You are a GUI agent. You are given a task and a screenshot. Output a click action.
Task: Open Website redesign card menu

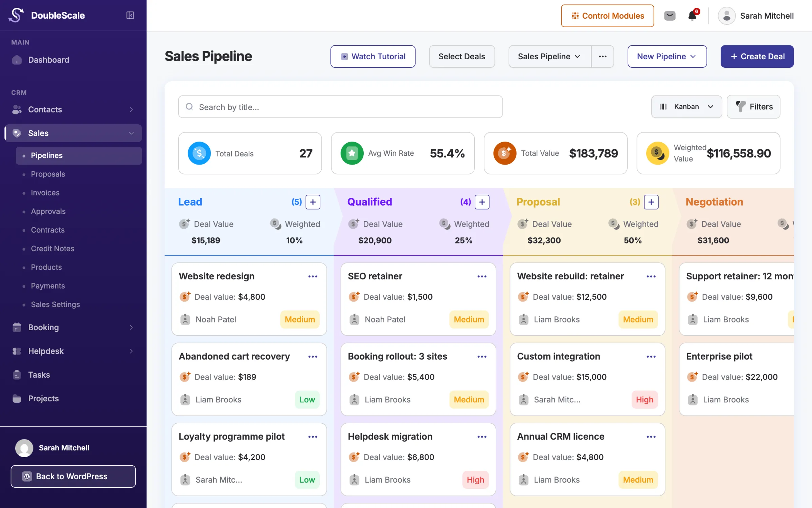tap(313, 276)
